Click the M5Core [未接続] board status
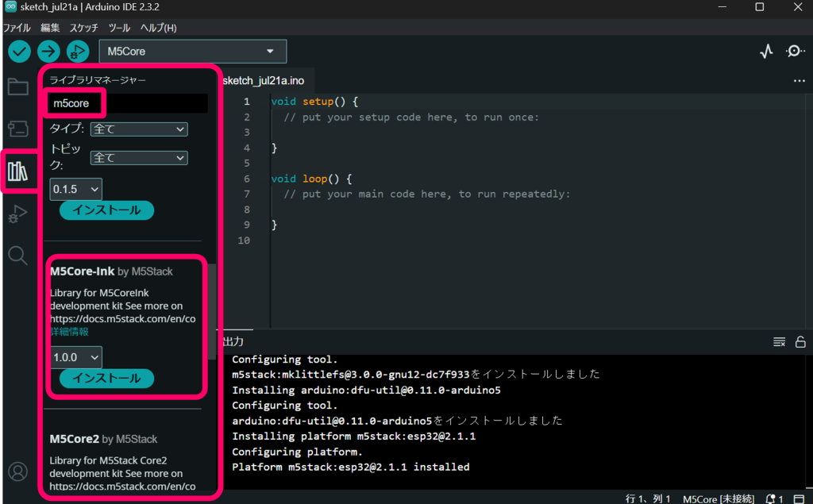813x504 pixels. pos(718,498)
